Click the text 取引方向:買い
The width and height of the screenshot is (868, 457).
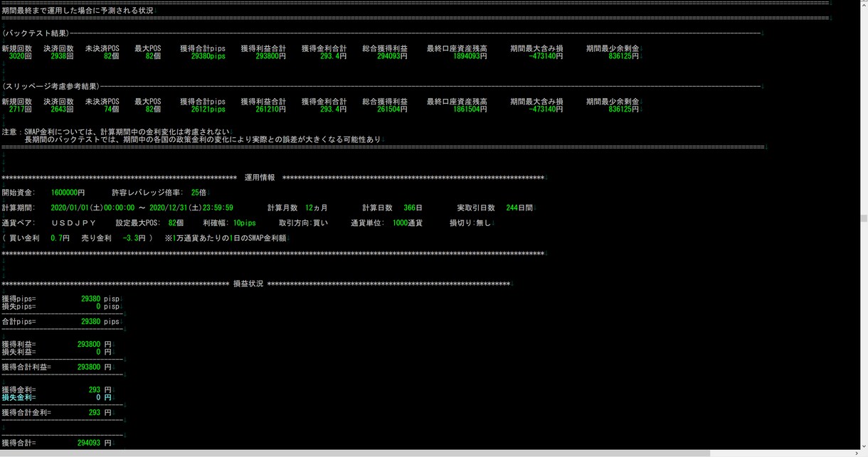click(303, 223)
